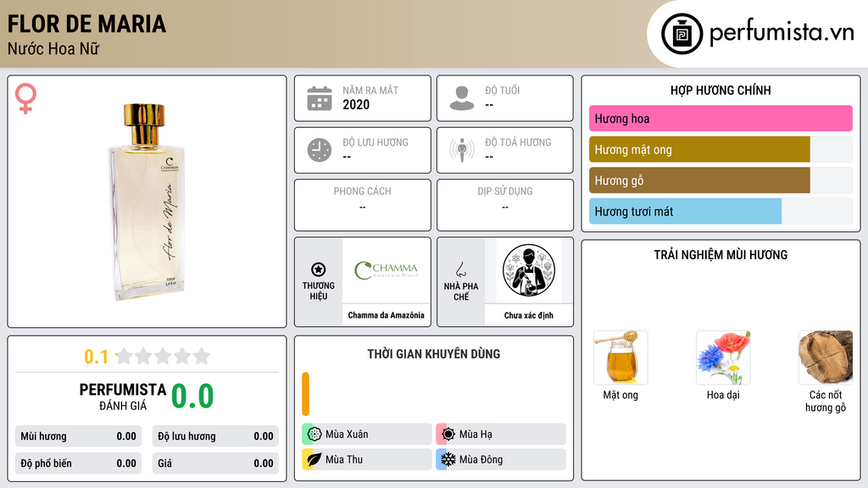
Task: Click the Nước Hoa Nữ subtitle
Action: point(53,48)
